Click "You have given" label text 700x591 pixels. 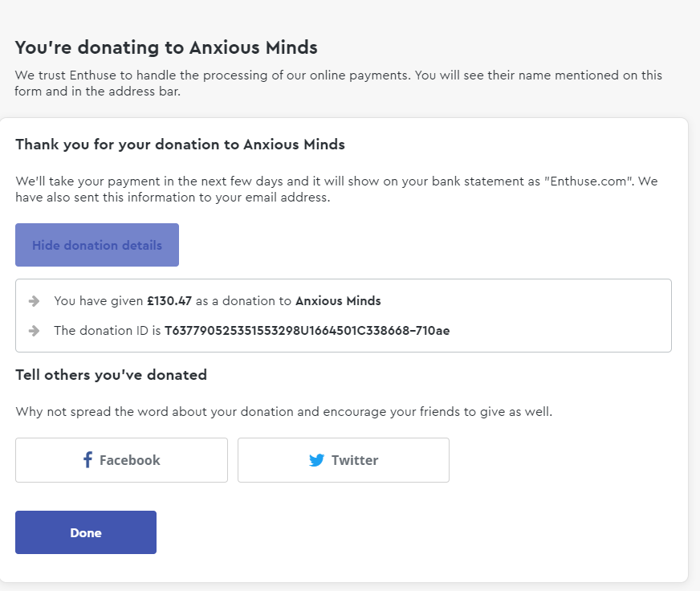[98, 301]
